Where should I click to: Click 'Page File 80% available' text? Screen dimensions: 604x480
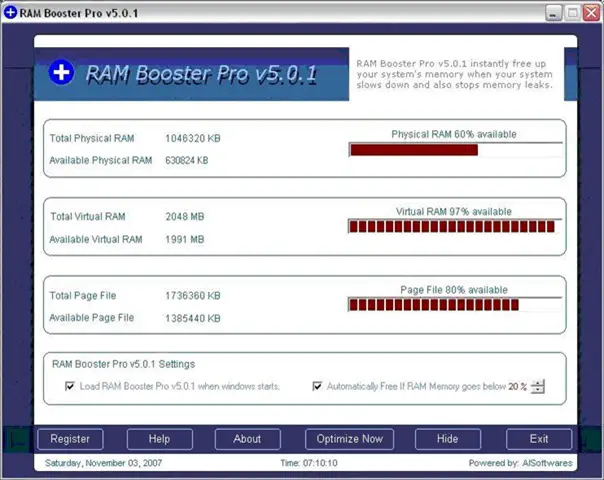coord(454,290)
